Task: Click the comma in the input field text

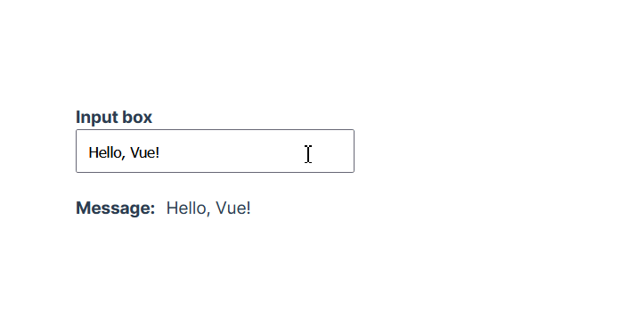Action: 123,158
